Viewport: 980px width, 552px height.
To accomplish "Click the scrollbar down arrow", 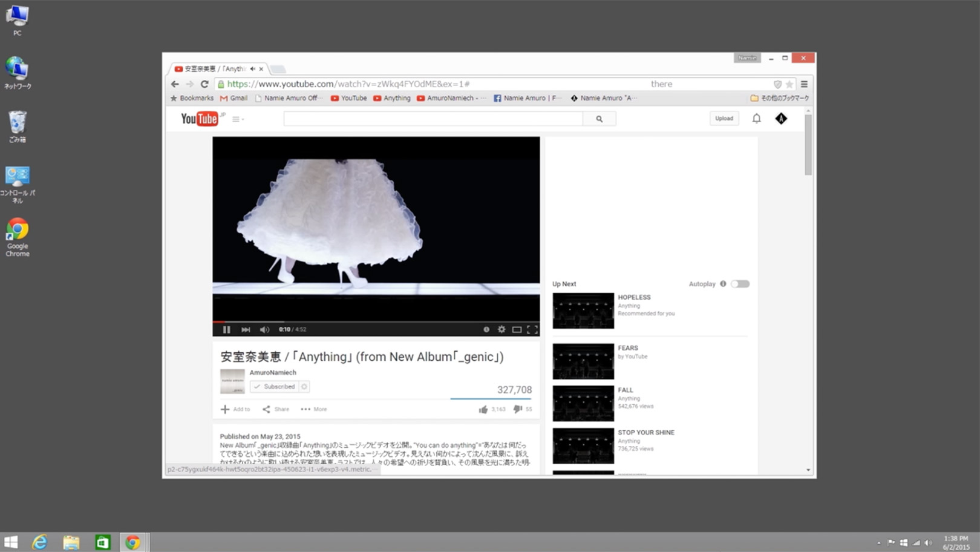I will pyautogui.click(x=808, y=470).
